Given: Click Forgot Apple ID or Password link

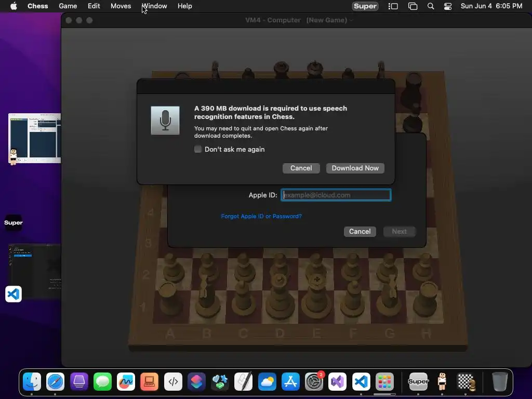Looking at the screenshot, I should coord(261,216).
